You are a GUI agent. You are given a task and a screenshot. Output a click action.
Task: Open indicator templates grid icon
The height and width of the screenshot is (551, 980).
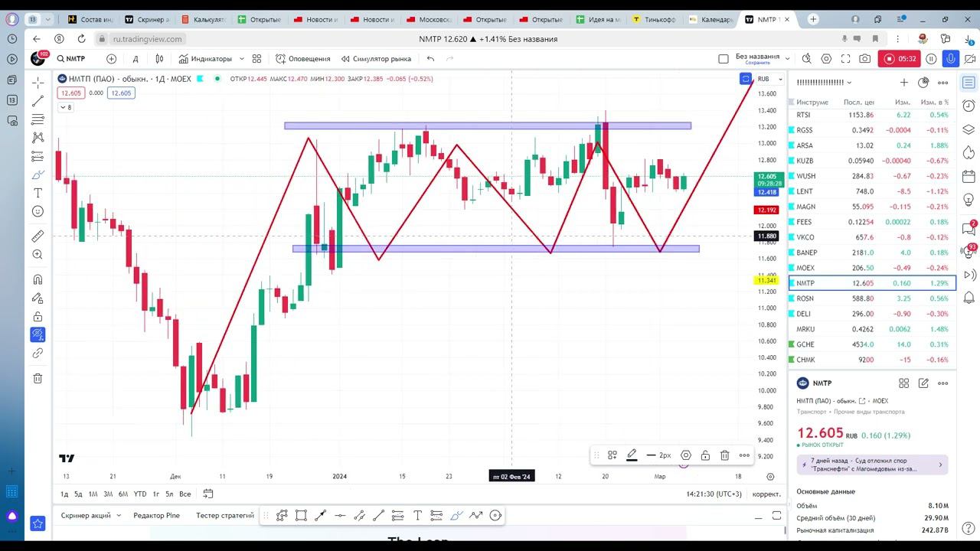[257, 58]
